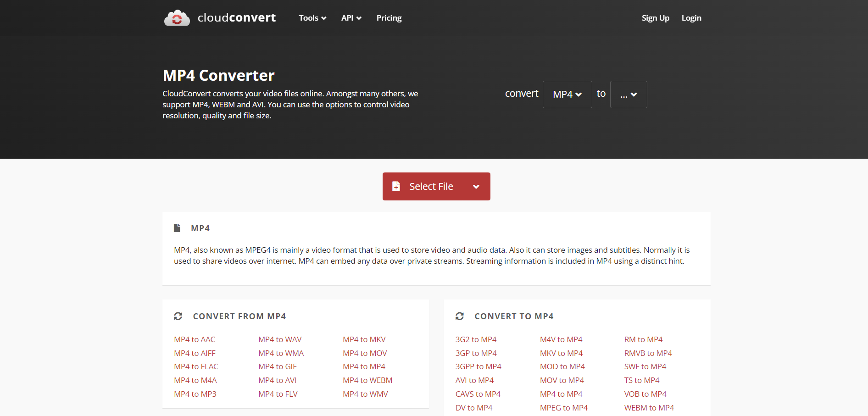Open the RM to MP4 link
The height and width of the screenshot is (416, 868).
pos(643,339)
